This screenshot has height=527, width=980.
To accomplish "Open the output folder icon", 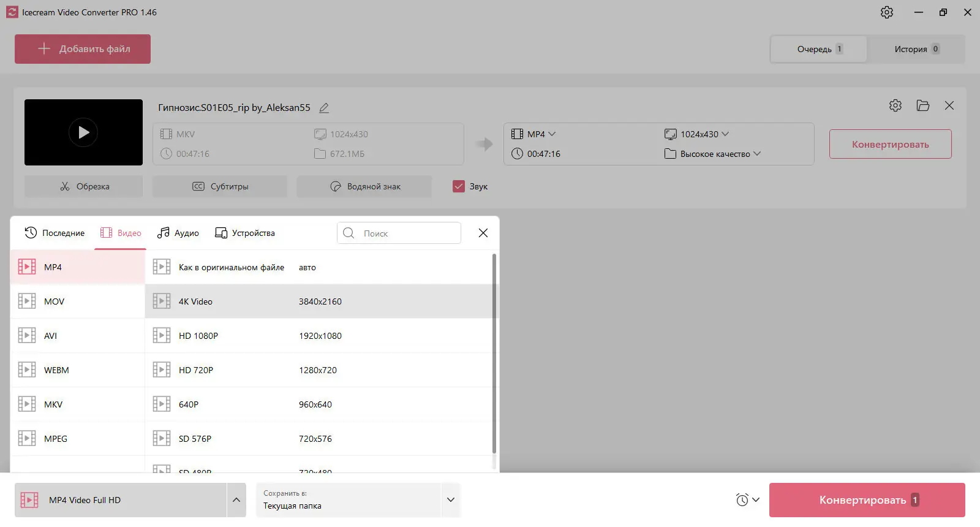I will pos(922,105).
